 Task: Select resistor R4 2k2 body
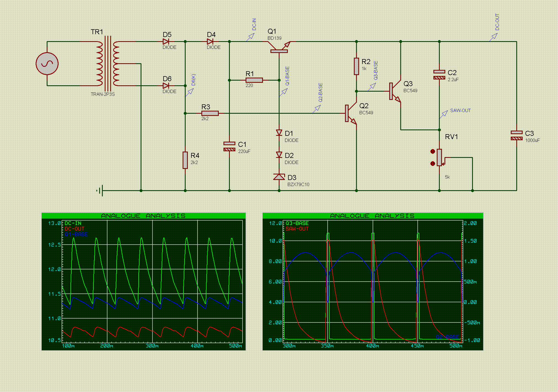click(185, 160)
